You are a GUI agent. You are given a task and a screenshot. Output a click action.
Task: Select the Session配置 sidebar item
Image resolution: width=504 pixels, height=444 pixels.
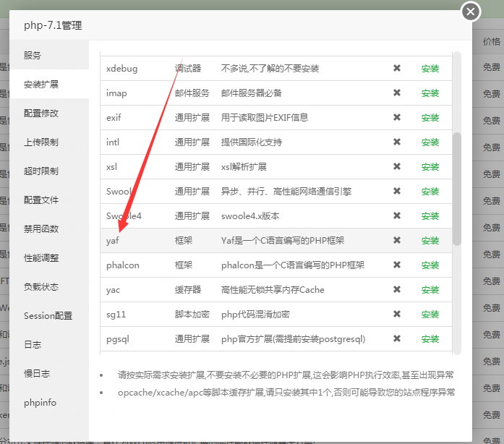click(48, 316)
